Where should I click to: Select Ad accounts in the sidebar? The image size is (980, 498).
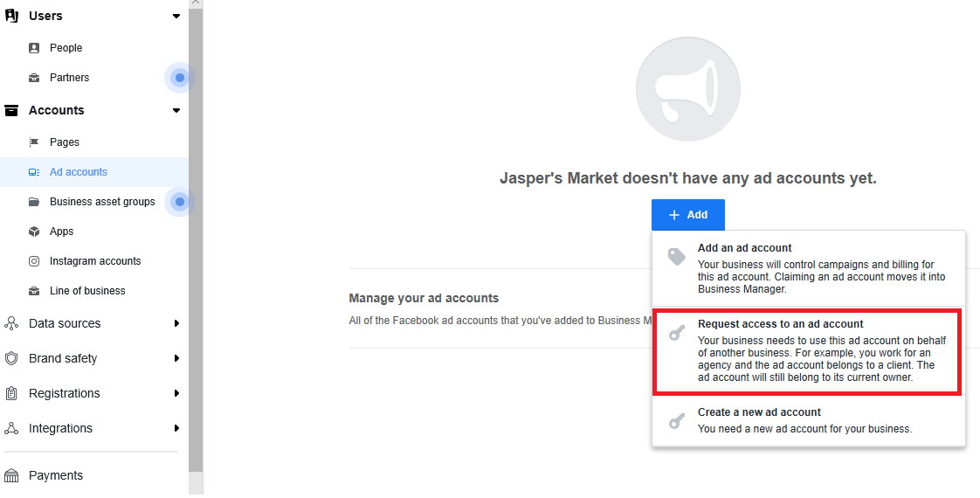[93, 172]
